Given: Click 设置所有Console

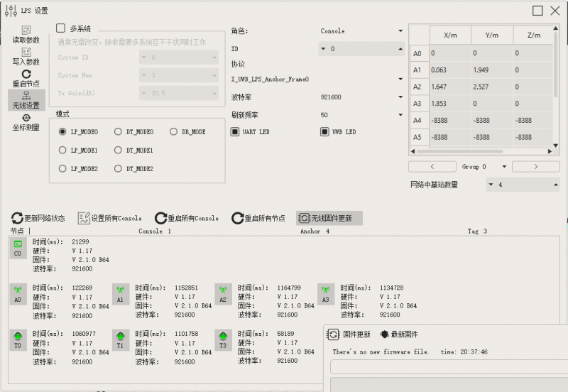Looking at the screenshot, I should [x=110, y=218].
